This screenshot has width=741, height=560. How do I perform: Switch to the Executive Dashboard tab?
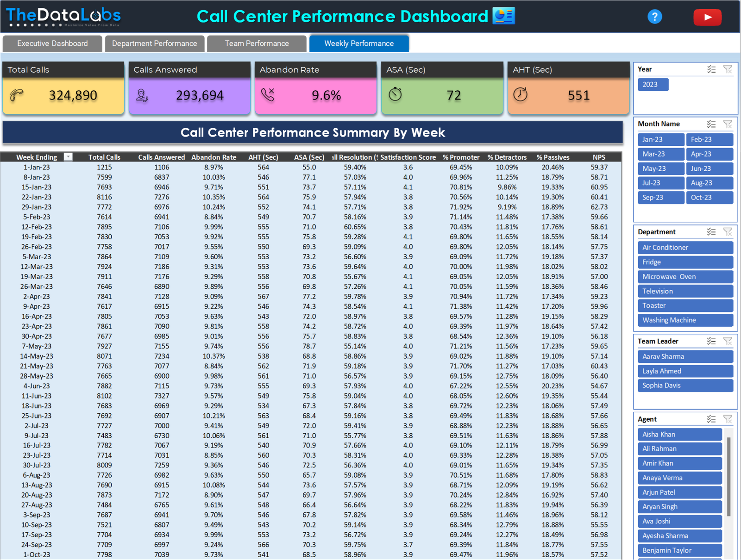[52, 43]
